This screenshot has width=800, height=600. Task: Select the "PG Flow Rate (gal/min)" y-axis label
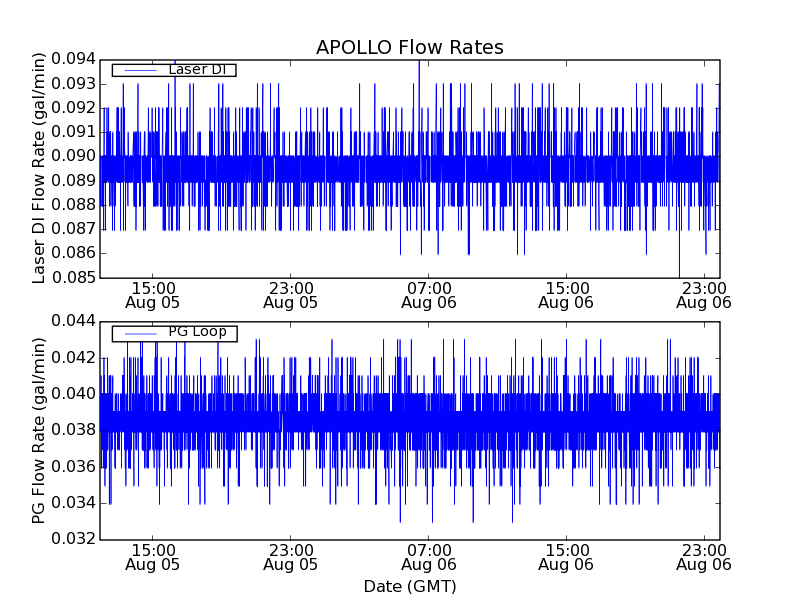(40, 430)
